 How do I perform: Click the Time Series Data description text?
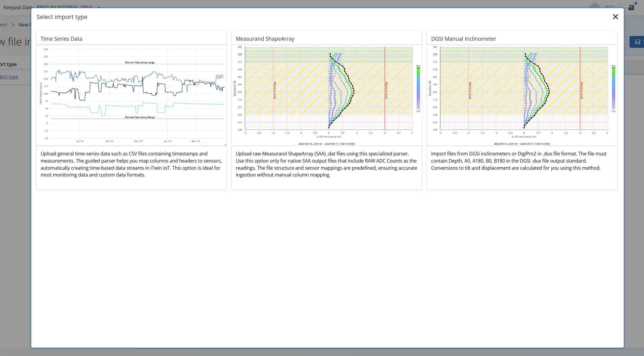tap(131, 164)
